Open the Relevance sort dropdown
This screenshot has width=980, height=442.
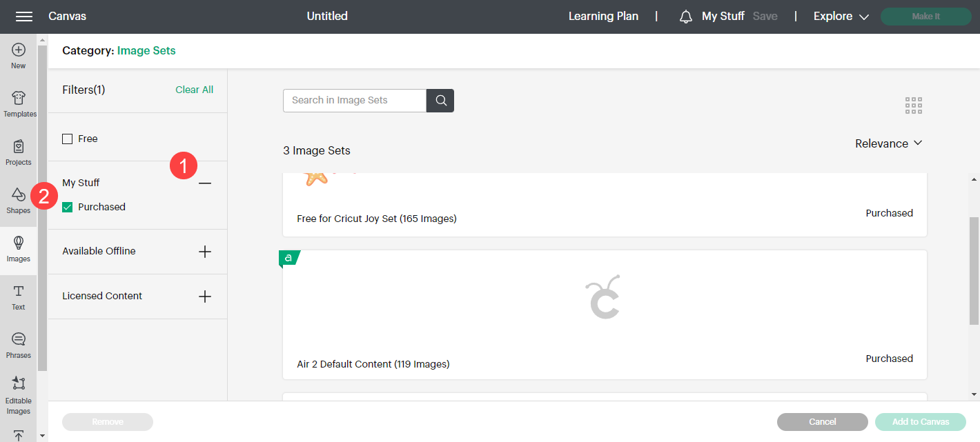888,143
